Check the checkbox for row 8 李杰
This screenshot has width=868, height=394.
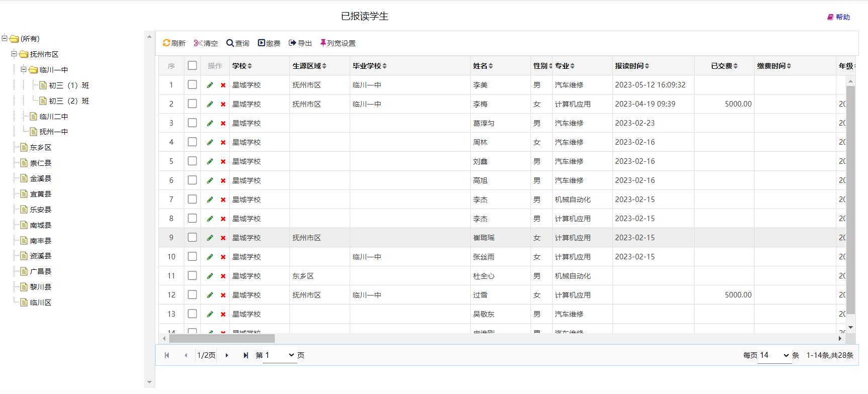pyautogui.click(x=192, y=218)
